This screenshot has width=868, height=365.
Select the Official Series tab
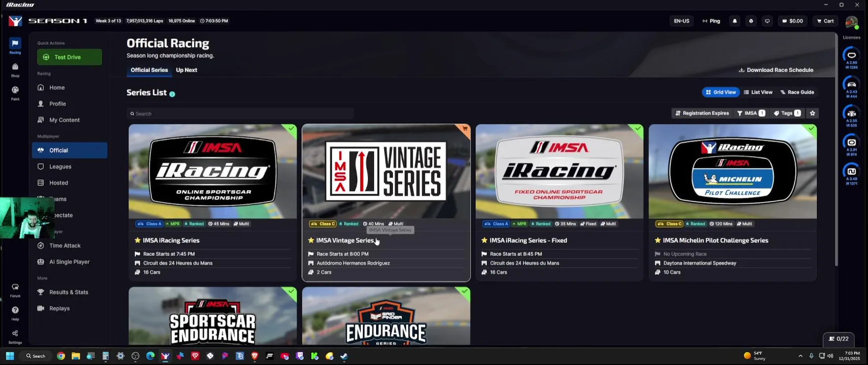tap(149, 70)
